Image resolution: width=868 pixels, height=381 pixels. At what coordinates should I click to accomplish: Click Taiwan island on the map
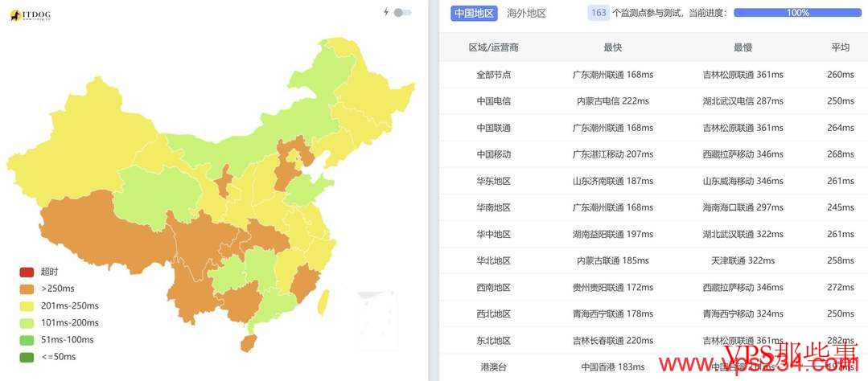pos(323,302)
